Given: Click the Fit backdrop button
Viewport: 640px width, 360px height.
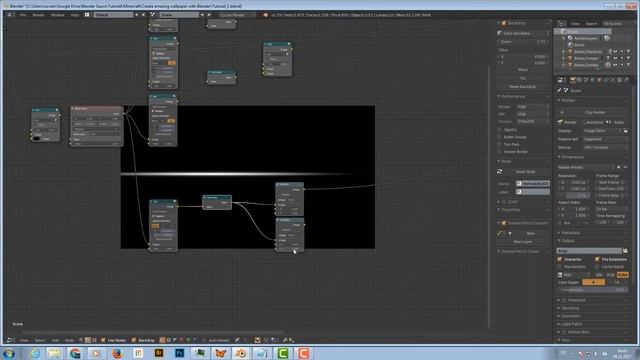Looking at the screenshot, I should click(523, 78).
